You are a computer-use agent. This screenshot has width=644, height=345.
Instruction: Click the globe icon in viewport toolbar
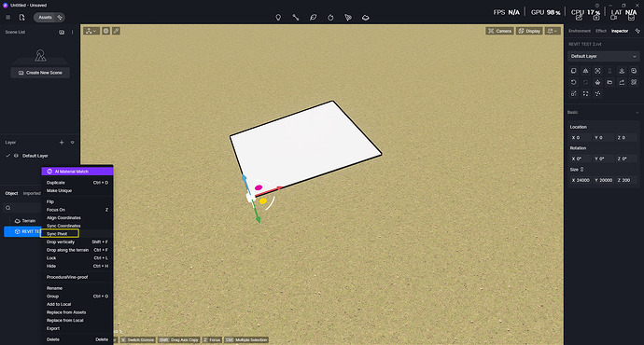click(106, 31)
